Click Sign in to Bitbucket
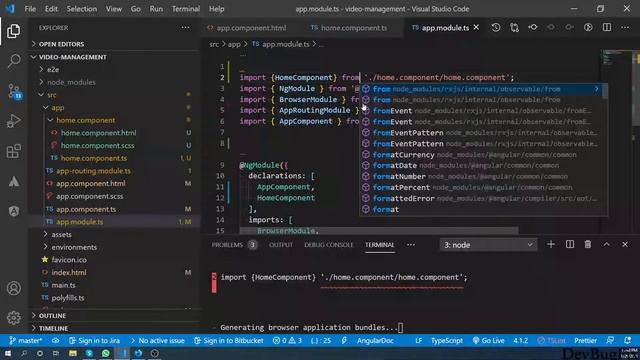 pos(229,340)
